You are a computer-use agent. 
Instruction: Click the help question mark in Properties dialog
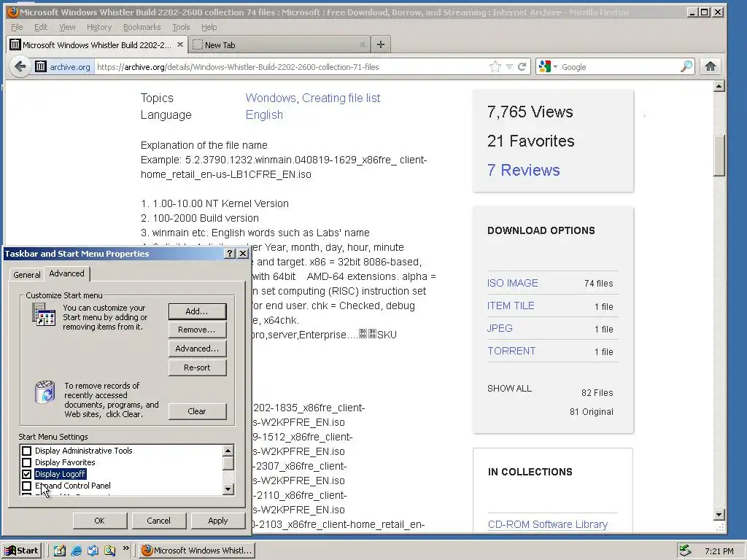(x=230, y=253)
